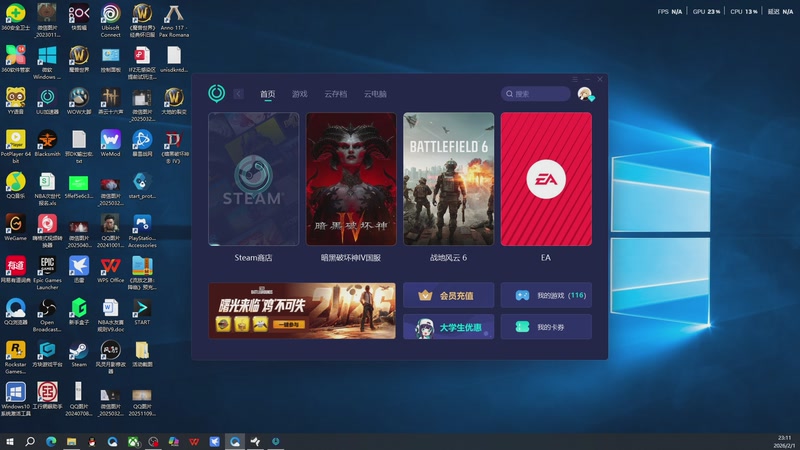
Task: Open 360软件管家 desktop icon
Action: pyautogui.click(x=15, y=59)
